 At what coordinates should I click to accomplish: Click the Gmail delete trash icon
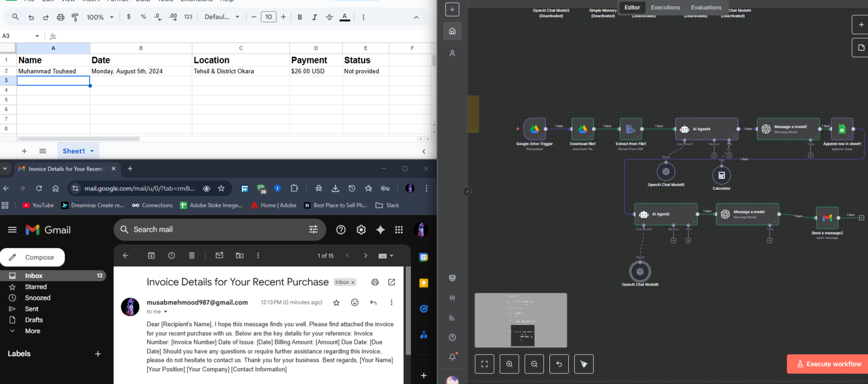click(192, 256)
